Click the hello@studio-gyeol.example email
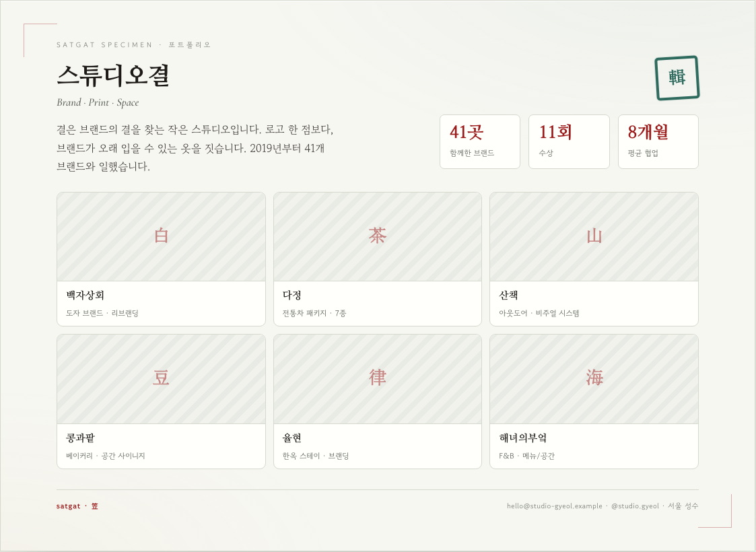This screenshot has width=756, height=552. (x=555, y=506)
